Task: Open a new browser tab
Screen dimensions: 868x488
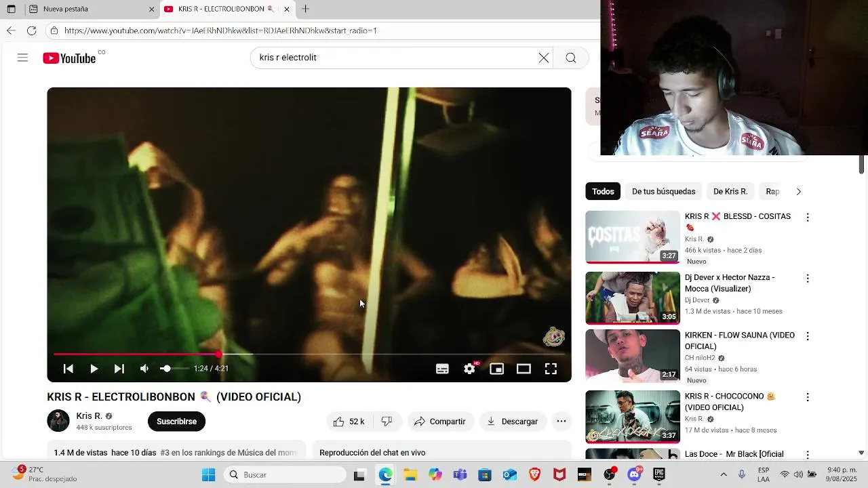Action: tap(305, 9)
